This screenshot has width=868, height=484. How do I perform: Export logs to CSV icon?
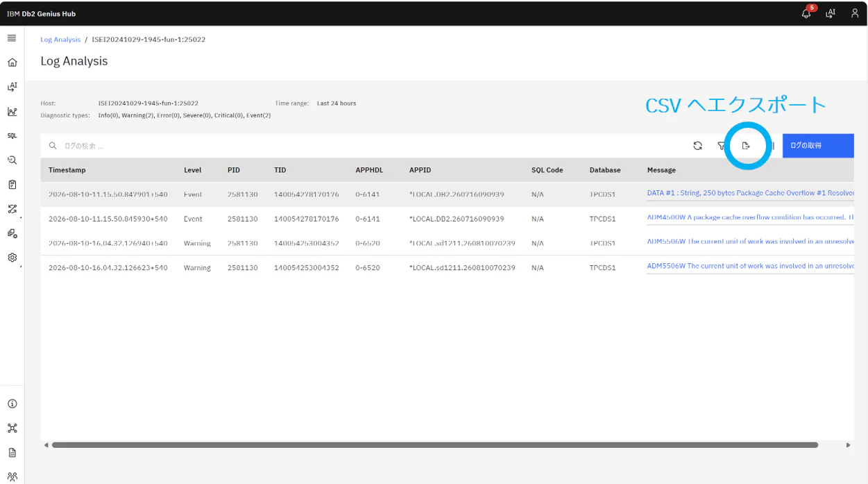point(746,146)
